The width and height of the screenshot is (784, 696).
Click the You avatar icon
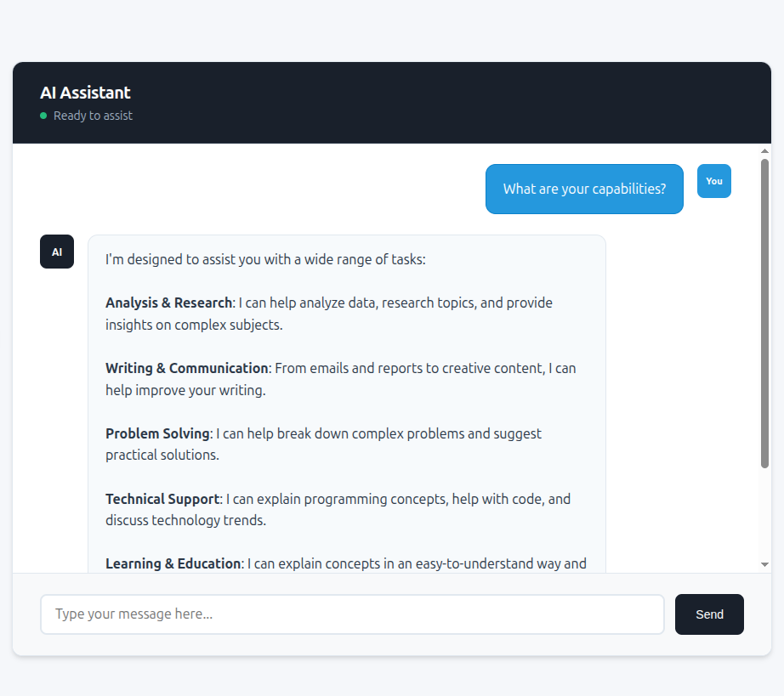point(714,181)
